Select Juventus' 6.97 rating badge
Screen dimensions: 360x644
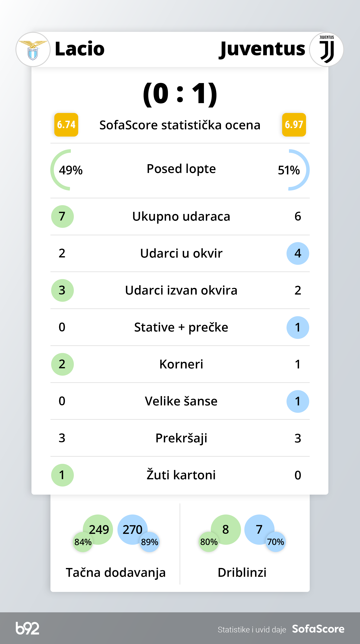tap(294, 125)
